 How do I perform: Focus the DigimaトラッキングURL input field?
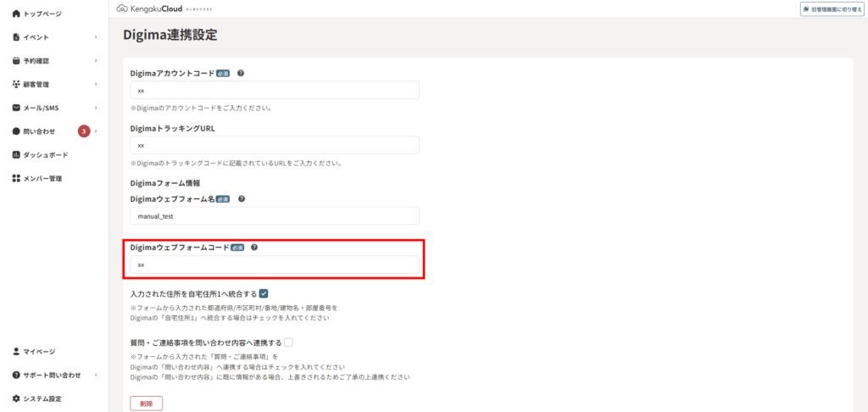coord(275,145)
